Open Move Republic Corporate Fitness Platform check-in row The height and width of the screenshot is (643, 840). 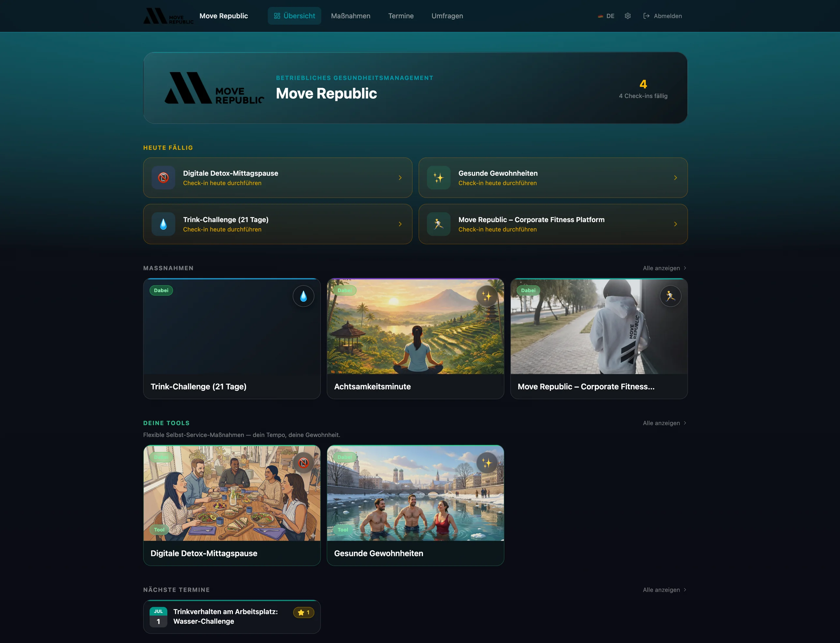553,224
